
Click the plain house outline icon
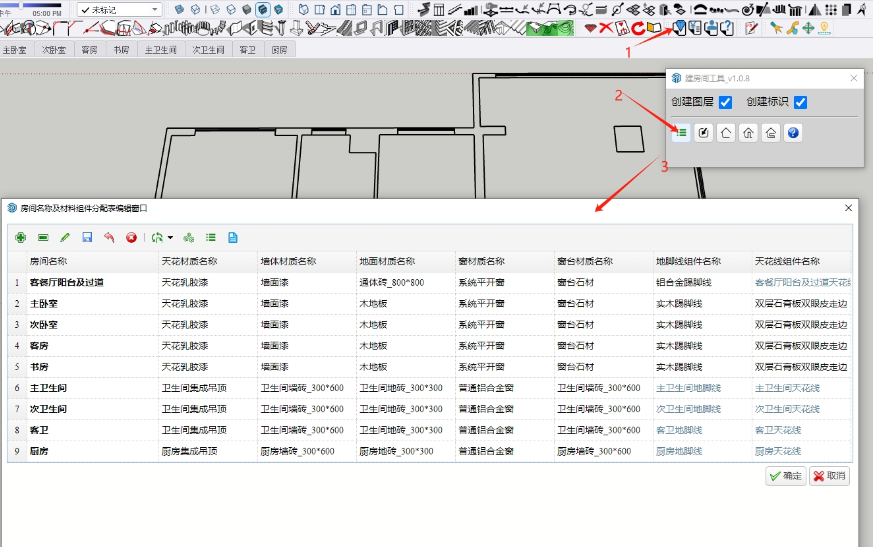[x=726, y=132]
